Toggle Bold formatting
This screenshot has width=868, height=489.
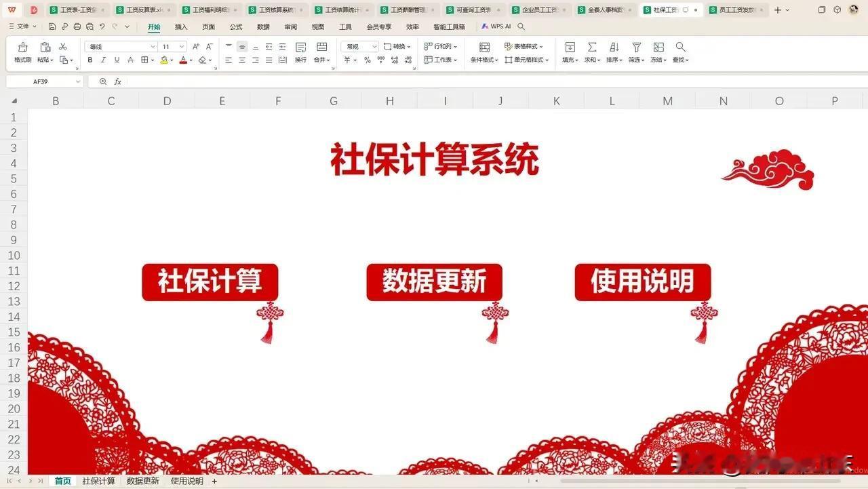90,60
